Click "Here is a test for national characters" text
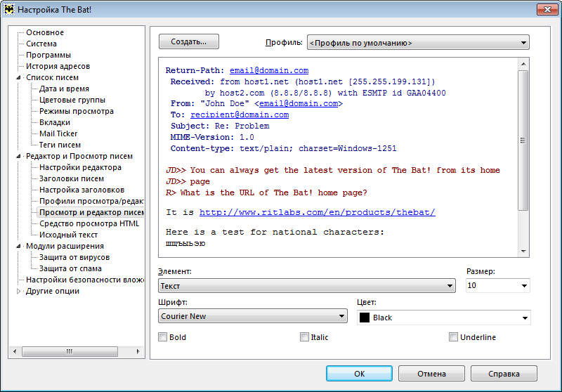 click(x=275, y=233)
